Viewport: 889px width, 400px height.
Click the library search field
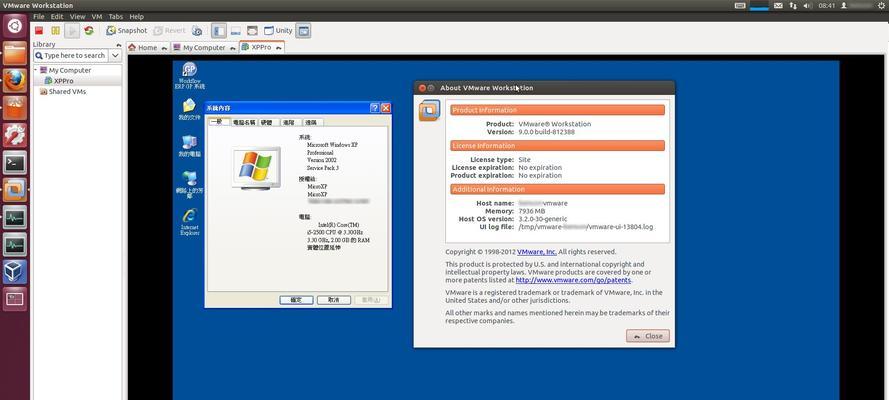click(70, 56)
